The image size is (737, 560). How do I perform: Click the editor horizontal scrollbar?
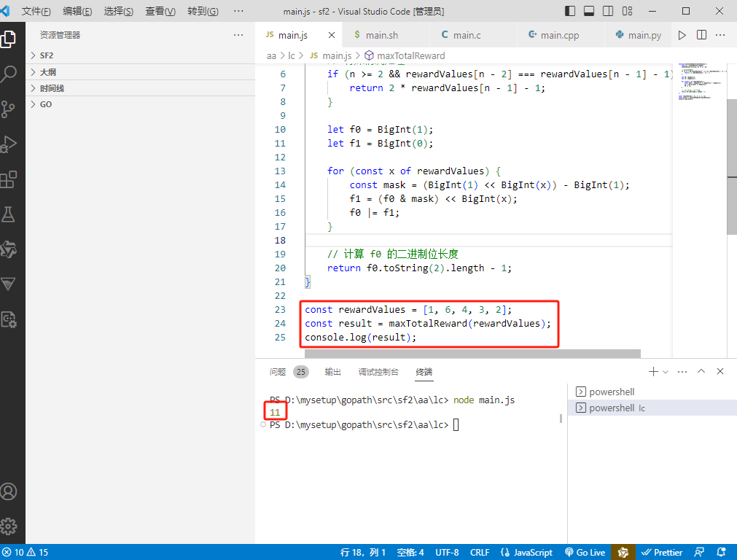point(472,354)
